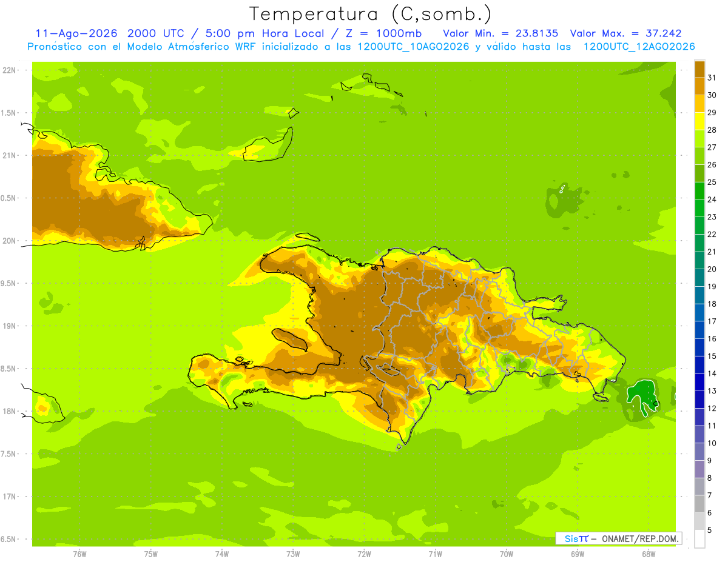Click the legend swatch between 27 and 28
The image size is (728, 562).
[699, 138]
